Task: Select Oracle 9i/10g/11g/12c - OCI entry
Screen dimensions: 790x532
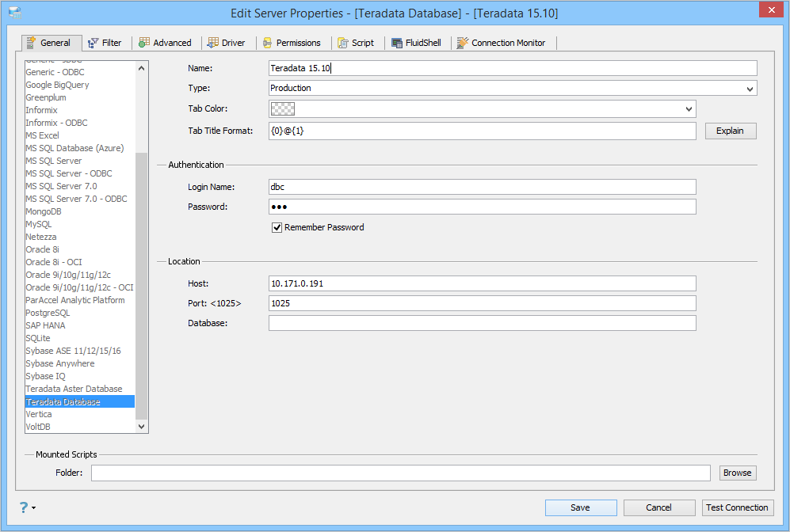Action: tap(80, 287)
